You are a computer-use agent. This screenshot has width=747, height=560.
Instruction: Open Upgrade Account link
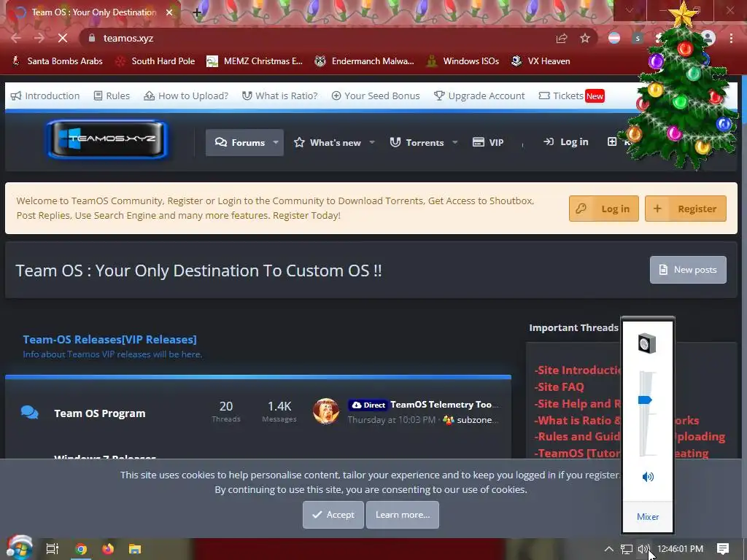tap(479, 96)
